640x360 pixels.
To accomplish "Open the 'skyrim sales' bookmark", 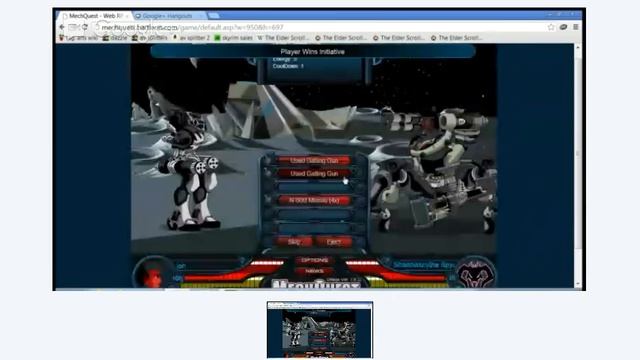I will click(233, 38).
